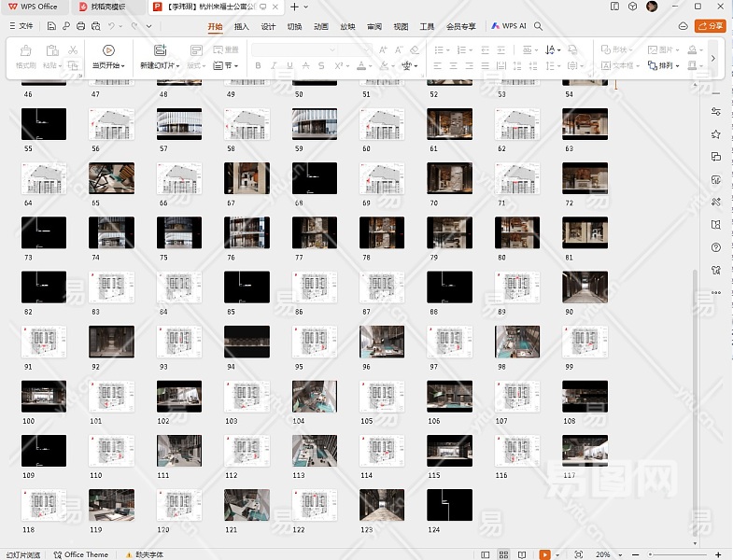Click the more options dots in sidebar
Viewport: 733px width, 560px height.
coord(716,292)
